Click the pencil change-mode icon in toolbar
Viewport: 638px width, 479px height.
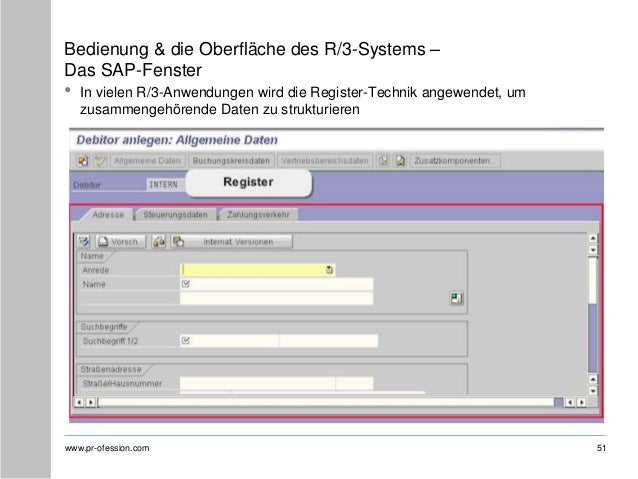[100, 161]
